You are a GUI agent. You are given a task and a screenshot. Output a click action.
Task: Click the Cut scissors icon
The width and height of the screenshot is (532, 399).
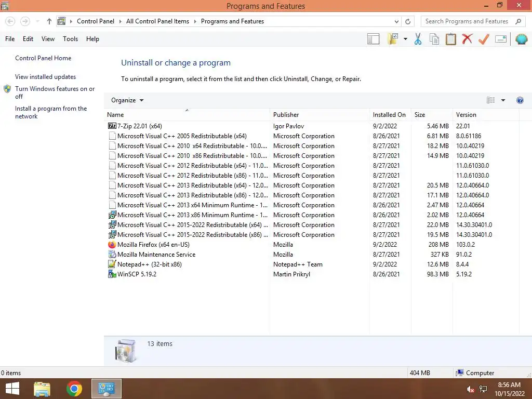pyautogui.click(x=418, y=39)
